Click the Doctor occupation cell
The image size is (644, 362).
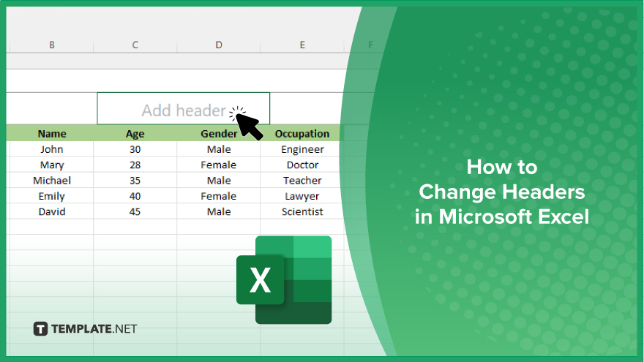[x=302, y=165]
